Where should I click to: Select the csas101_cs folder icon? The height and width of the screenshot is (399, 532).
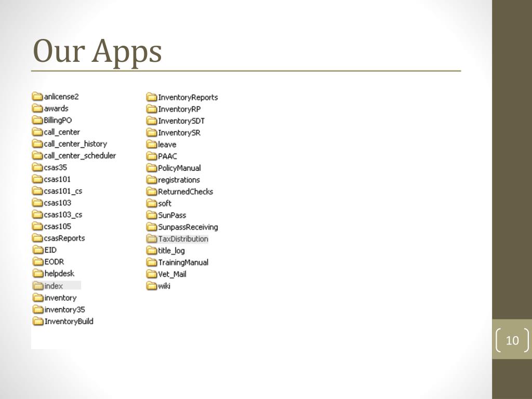click(x=37, y=191)
